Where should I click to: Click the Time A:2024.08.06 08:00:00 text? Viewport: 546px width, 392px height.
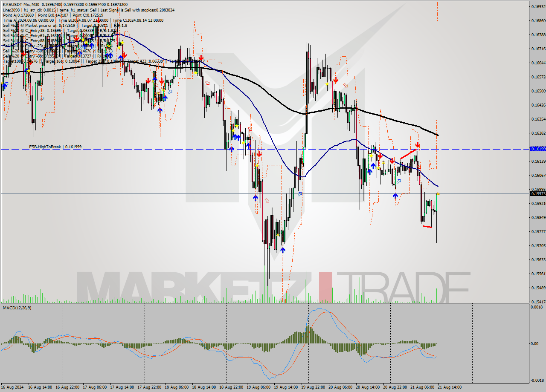pos(29,20)
